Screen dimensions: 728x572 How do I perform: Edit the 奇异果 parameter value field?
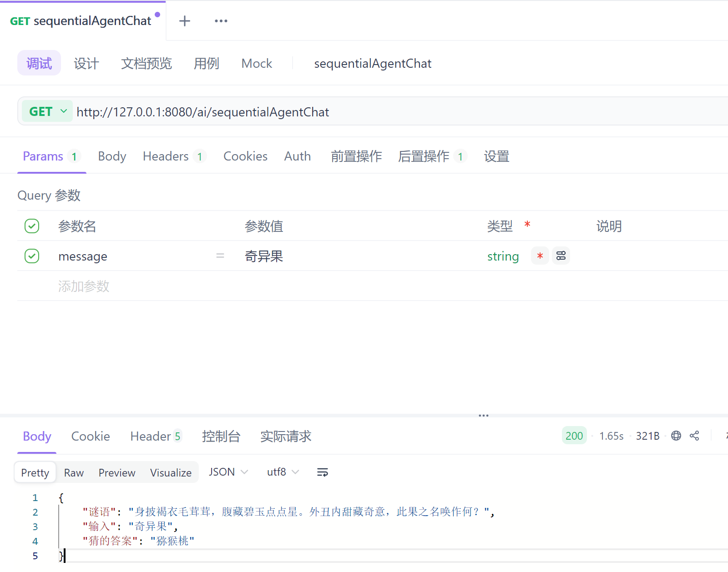pyautogui.click(x=264, y=256)
